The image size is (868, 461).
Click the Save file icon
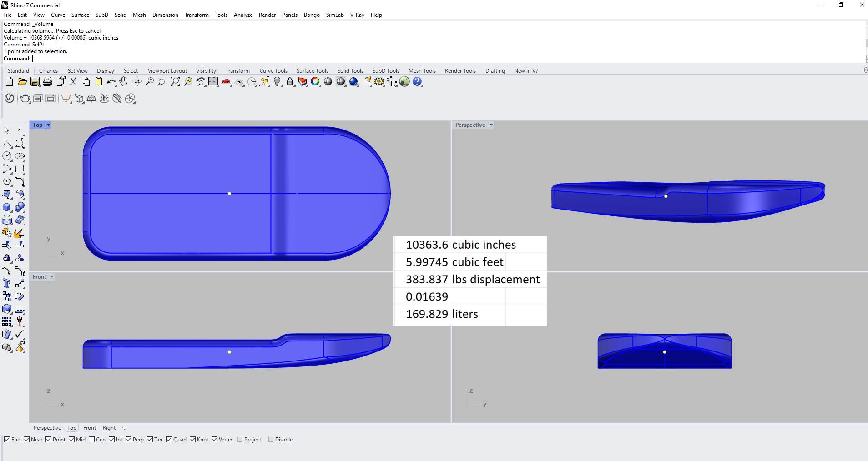pos(35,82)
